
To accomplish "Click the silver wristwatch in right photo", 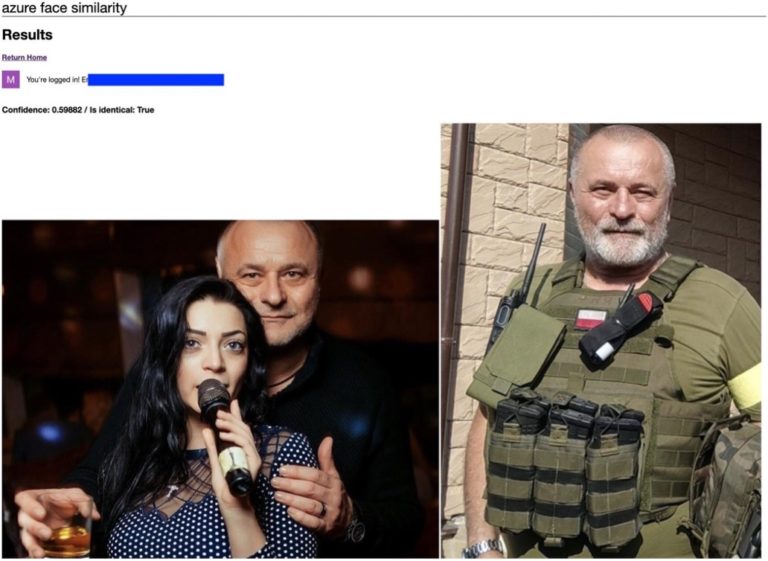I will [482, 549].
